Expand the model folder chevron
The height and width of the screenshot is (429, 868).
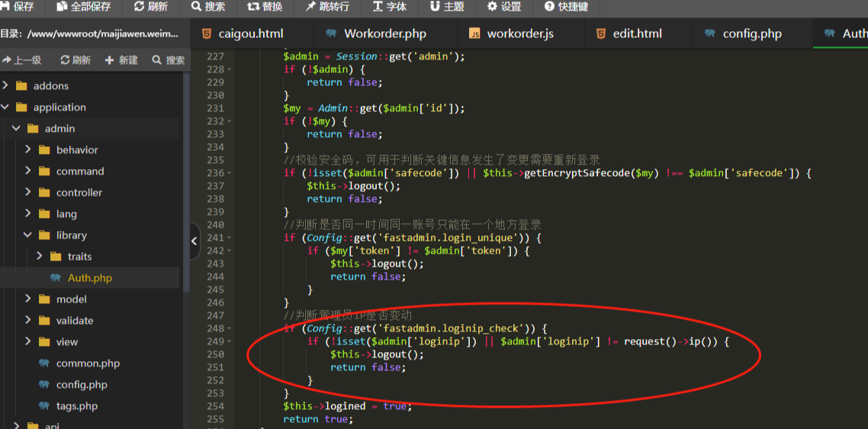coord(28,299)
